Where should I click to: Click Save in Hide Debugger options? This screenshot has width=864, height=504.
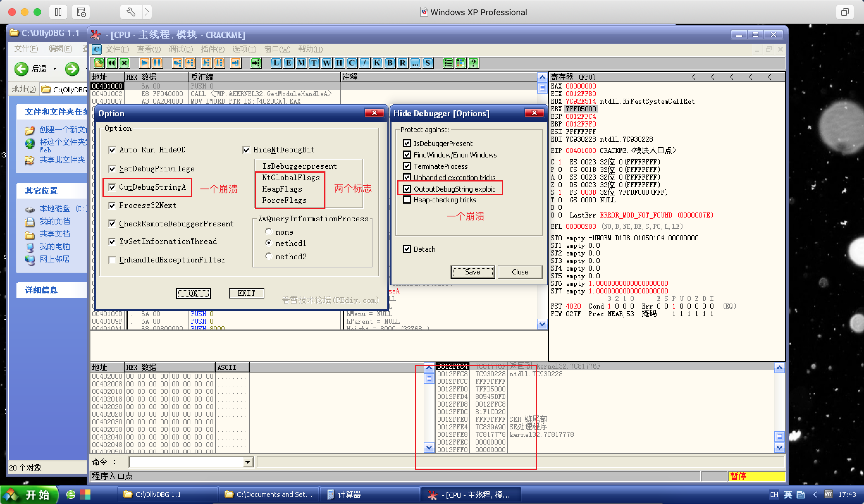click(472, 272)
